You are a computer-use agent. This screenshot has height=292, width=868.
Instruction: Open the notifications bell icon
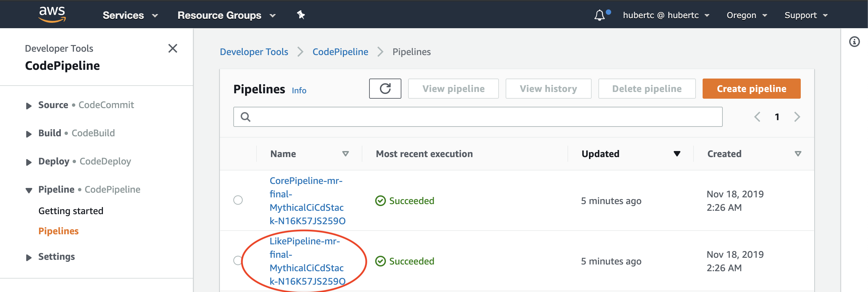coord(599,15)
